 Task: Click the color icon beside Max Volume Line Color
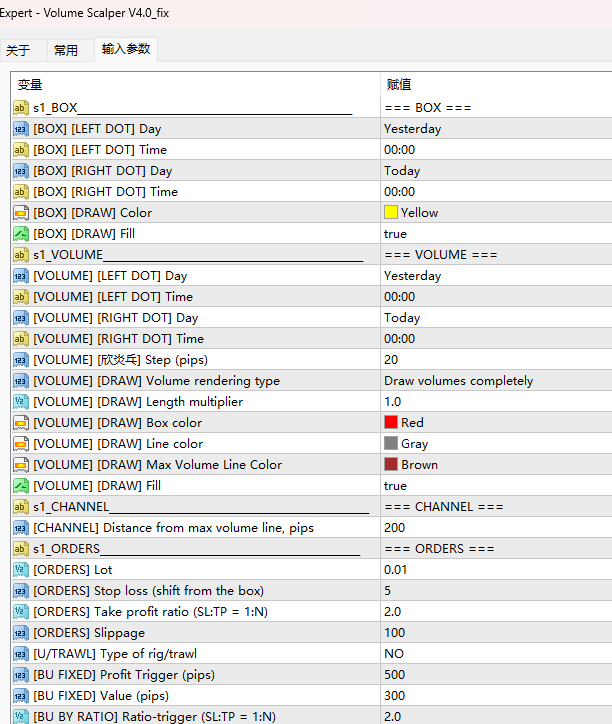[21, 465]
